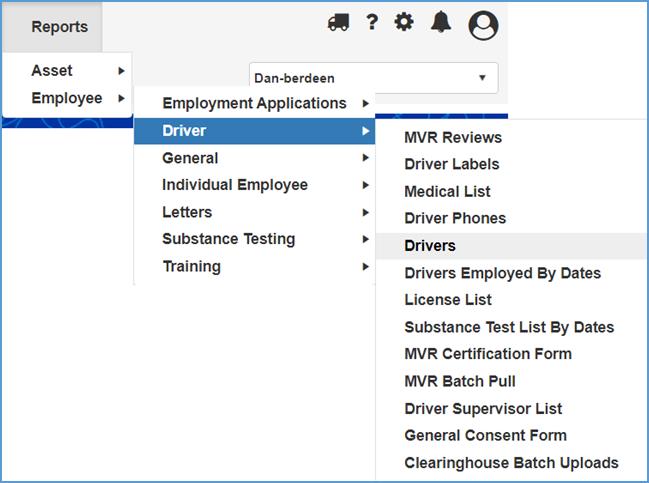Choose the Drivers report
The width and height of the screenshot is (649, 483).
430,246
